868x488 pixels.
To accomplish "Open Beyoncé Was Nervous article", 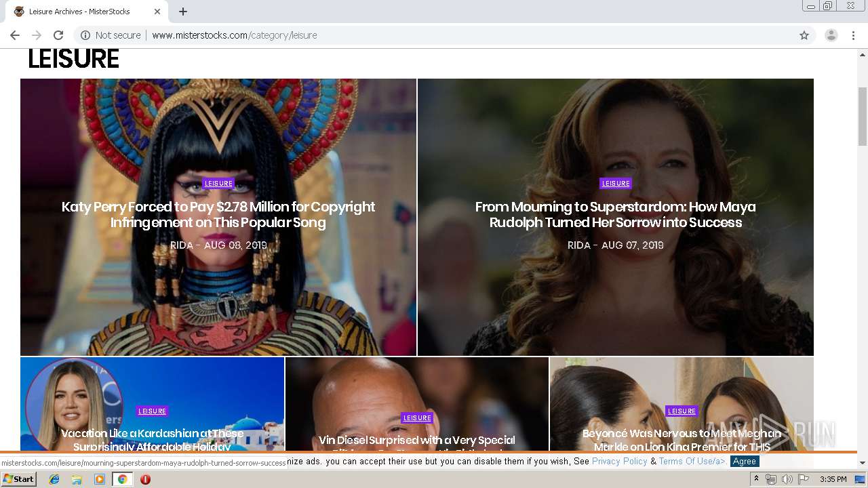I will [682, 440].
